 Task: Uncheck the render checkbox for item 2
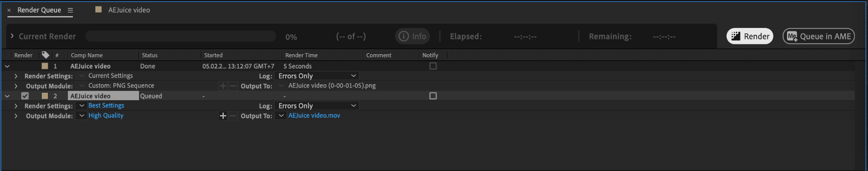pyautogui.click(x=25, y=96)
